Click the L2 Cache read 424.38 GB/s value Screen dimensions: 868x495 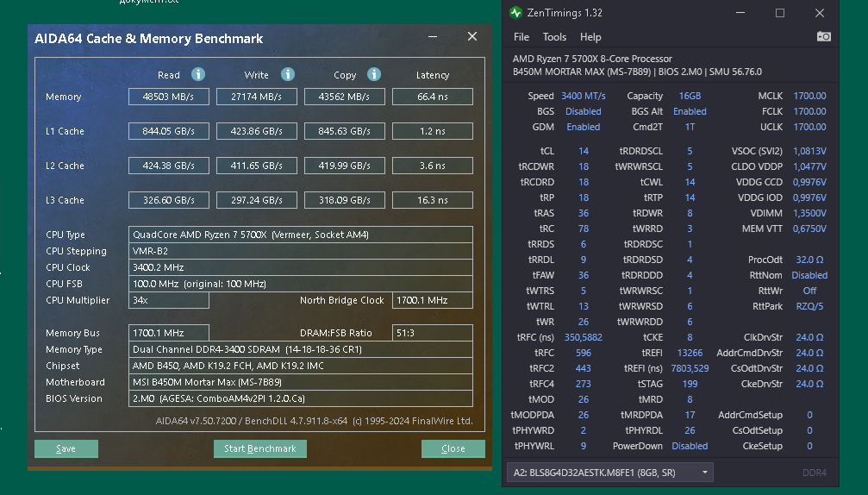point(169,166)
